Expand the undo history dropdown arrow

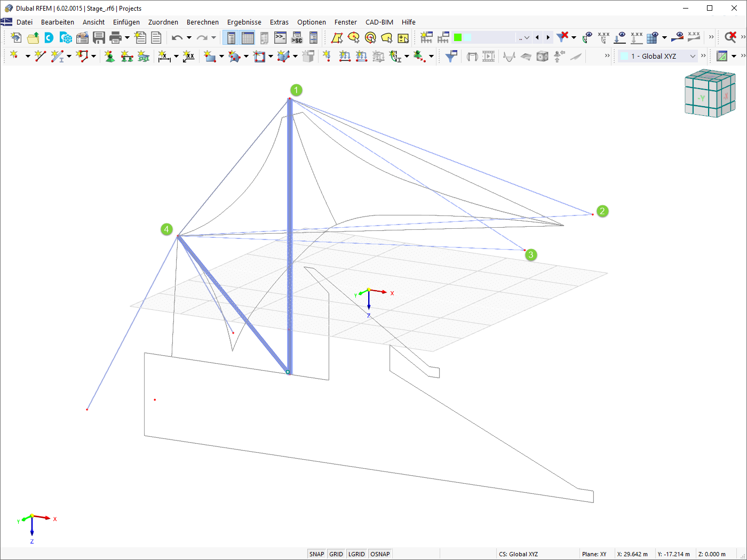point(189,38)
